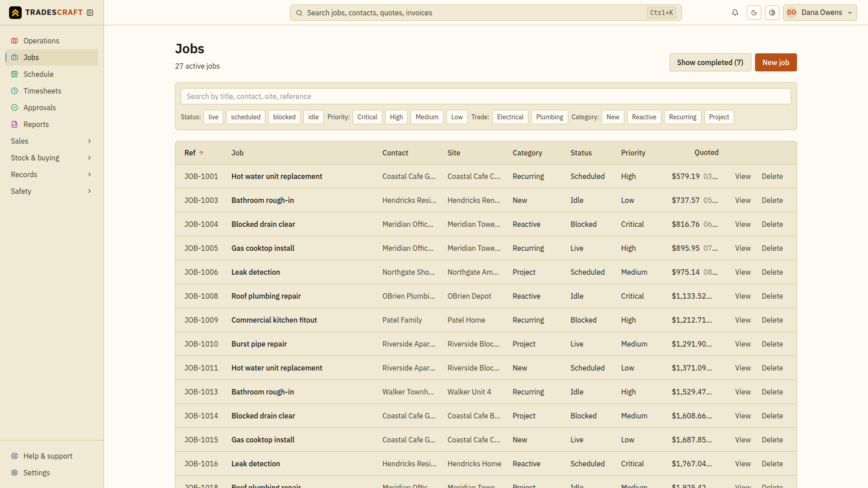Click the Tradescraft logo icon
The image size is (868, 488).
click(x=15, y=13)
